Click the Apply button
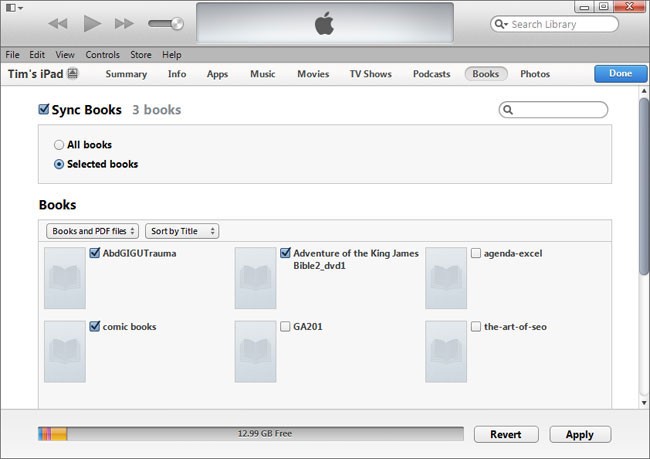 coord(580,434)
